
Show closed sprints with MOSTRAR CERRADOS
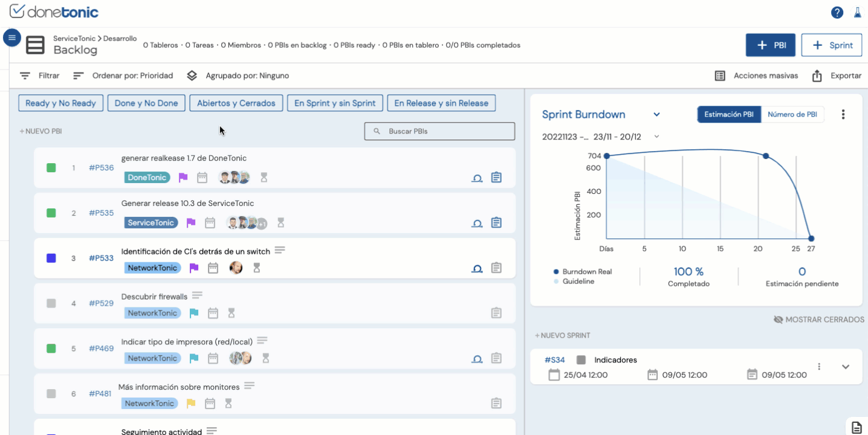819,320
